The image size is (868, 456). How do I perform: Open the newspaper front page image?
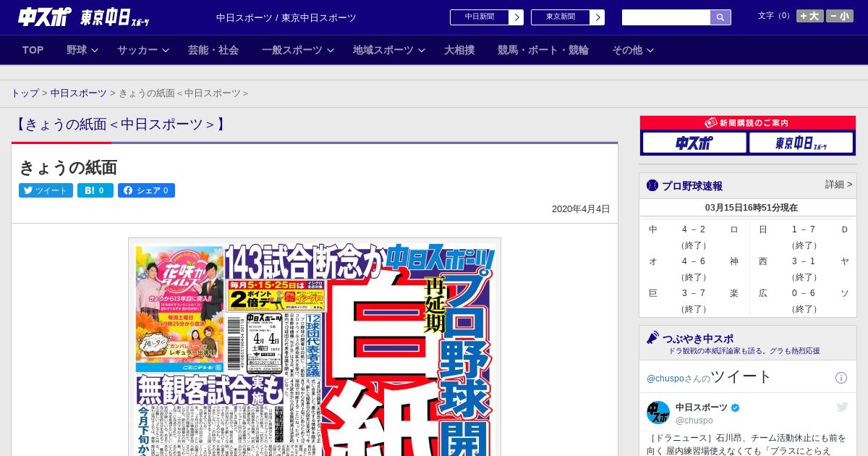point(315,347)
